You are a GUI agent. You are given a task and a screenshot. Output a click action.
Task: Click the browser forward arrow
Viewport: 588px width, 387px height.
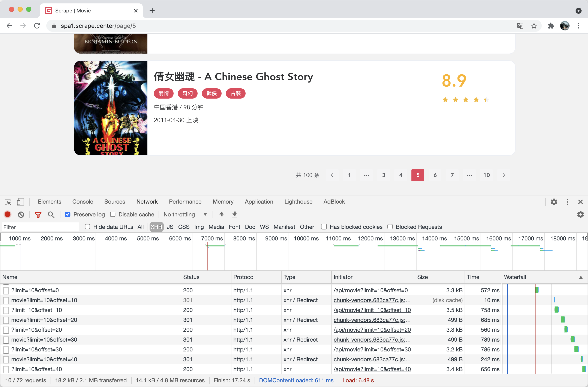pos(23,26)
